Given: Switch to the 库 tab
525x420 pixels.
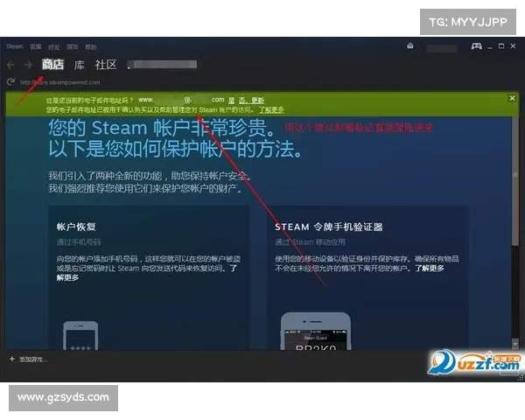Looking at the screenshot, I should click(80, 65).
